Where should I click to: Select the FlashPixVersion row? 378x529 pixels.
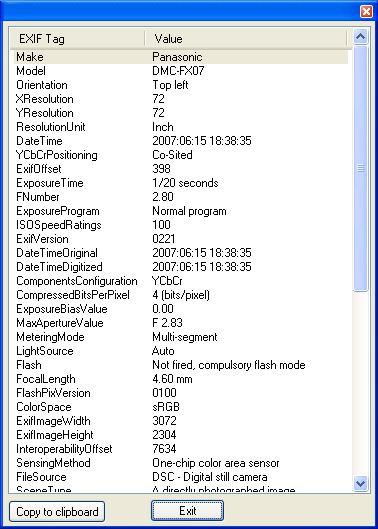[x=181, y=393]
